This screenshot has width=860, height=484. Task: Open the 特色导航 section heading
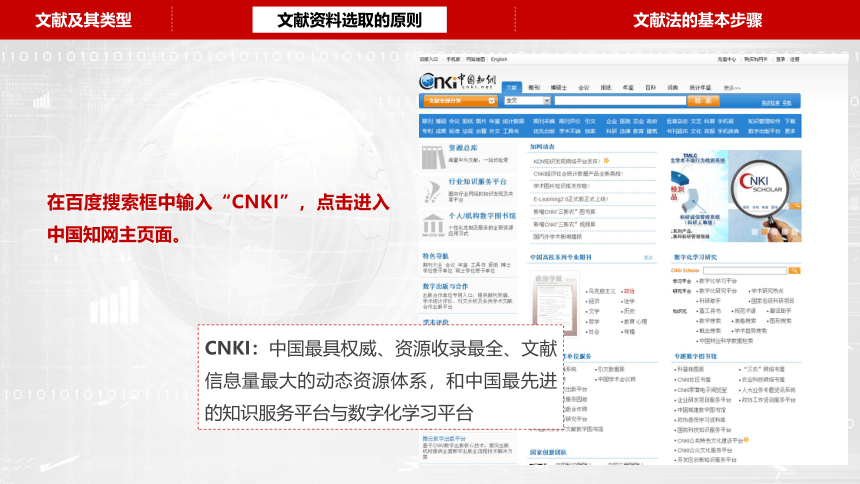pos(435,256)
